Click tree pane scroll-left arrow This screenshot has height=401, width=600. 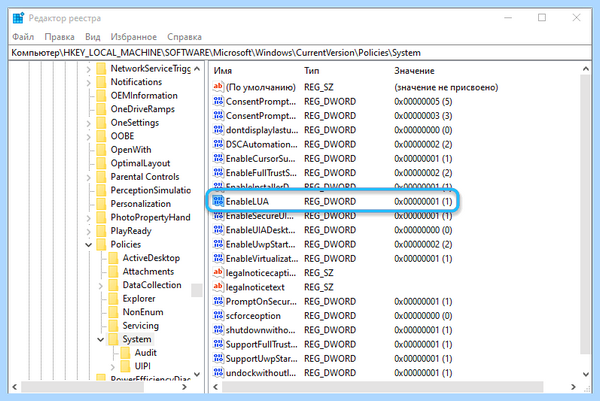(15, 387)
